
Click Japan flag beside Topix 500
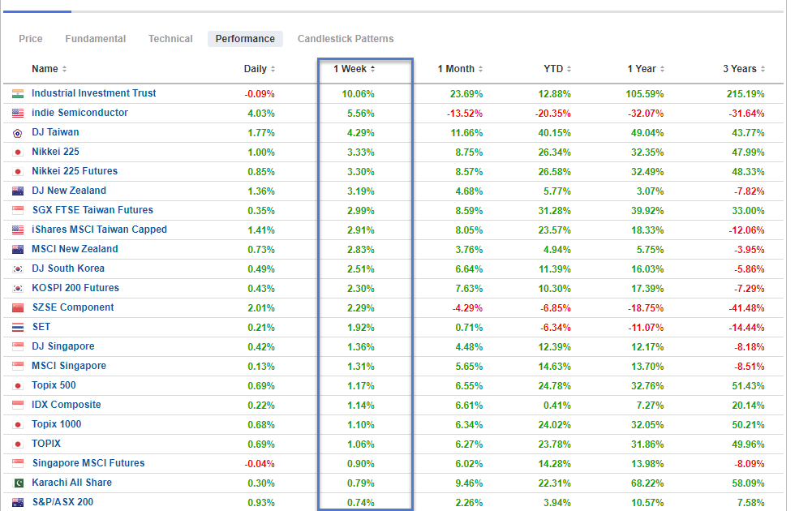18,386
